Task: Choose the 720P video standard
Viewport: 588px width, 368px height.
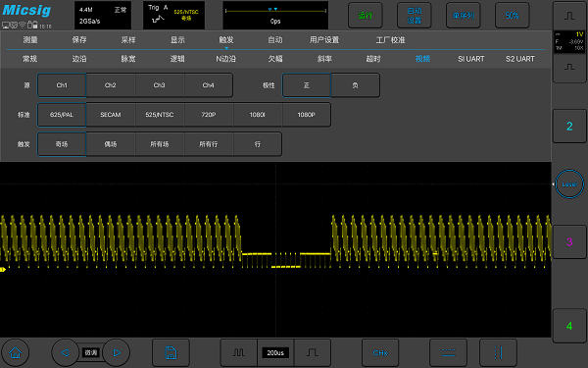Action: [209, 115]
